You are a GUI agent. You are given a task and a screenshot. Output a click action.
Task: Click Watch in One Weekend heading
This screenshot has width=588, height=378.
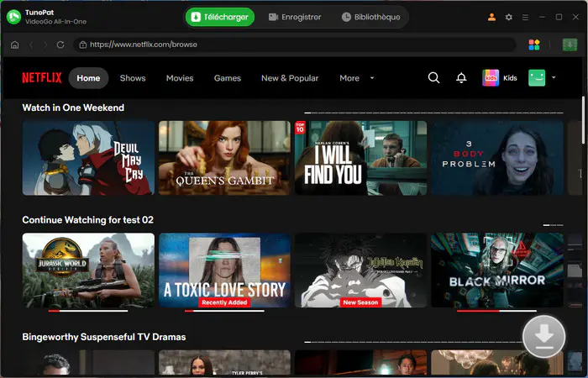[73, 108]
